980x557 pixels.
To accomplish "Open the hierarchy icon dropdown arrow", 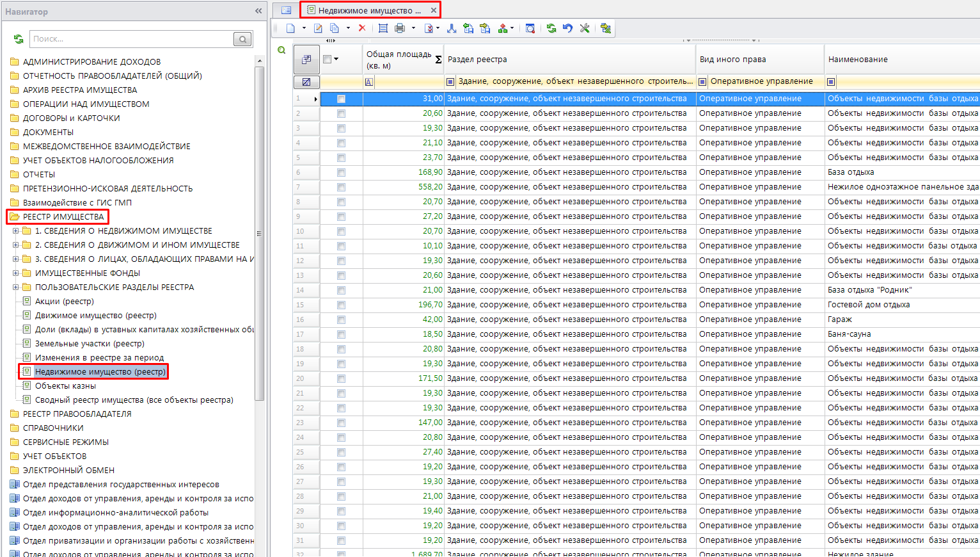I will click(x=512, y=28).
